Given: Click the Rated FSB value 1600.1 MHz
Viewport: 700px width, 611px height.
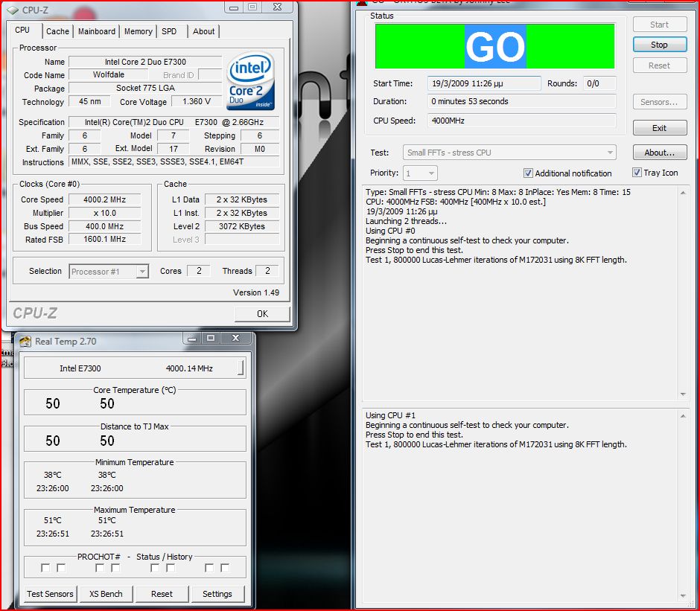Looking at the screenshot, I should [105, 239].
